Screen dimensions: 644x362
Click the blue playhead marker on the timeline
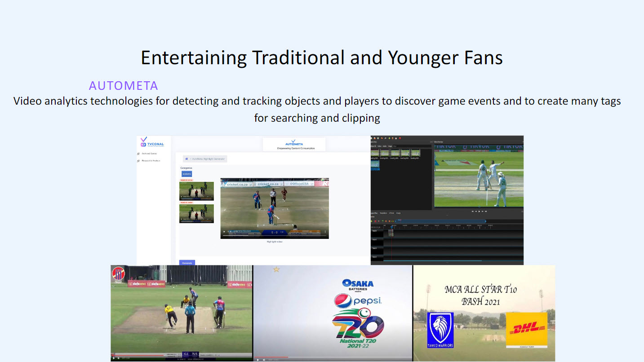(x=391, y=228)
